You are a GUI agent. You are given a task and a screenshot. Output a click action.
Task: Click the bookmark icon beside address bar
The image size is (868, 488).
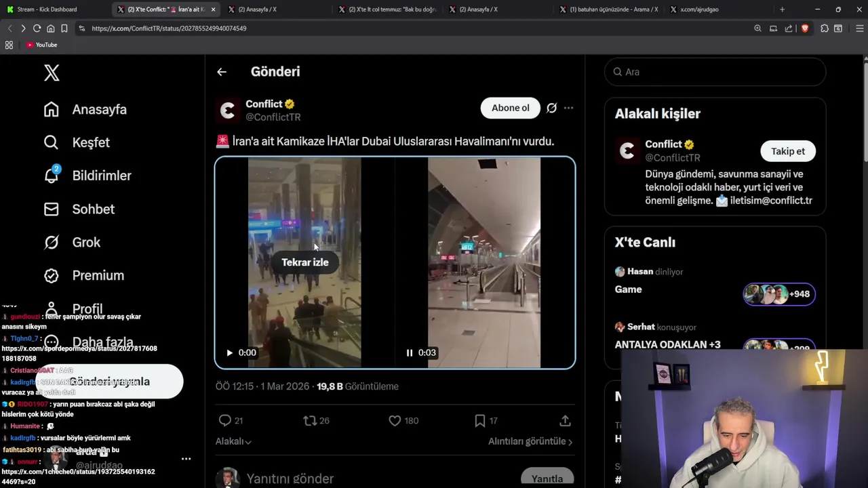point(64,28)
